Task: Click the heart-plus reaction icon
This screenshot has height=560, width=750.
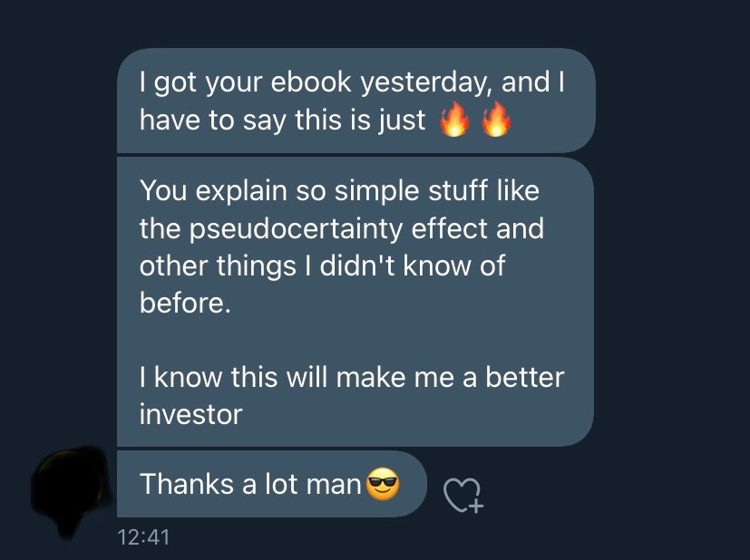Action: coord(463,495)
